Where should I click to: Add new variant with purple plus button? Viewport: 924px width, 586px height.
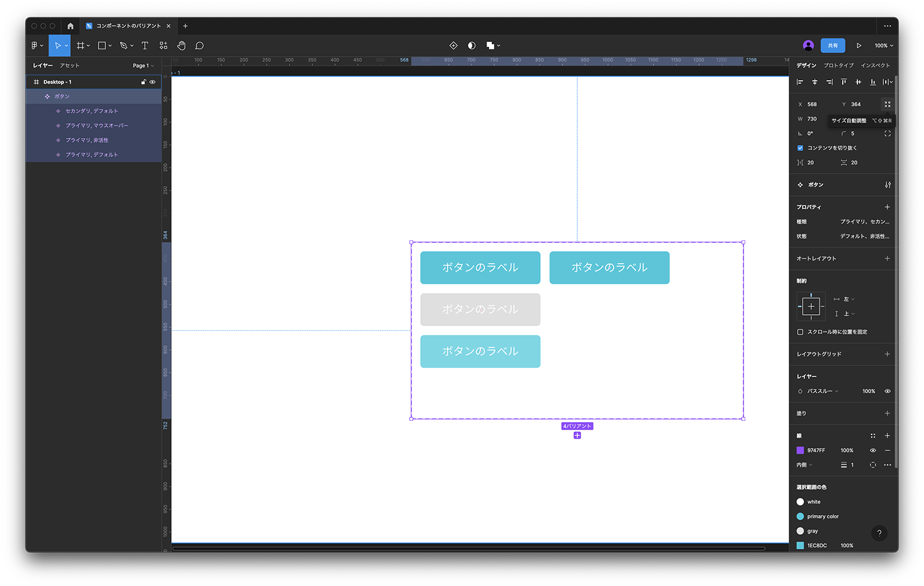(x=577, y=436)
